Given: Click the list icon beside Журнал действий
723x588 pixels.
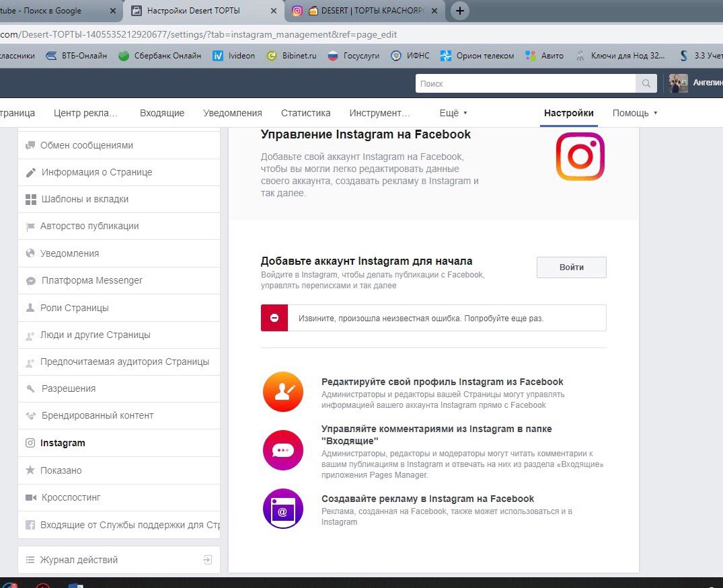Looking at the screenshot, I should pos(30,560).
